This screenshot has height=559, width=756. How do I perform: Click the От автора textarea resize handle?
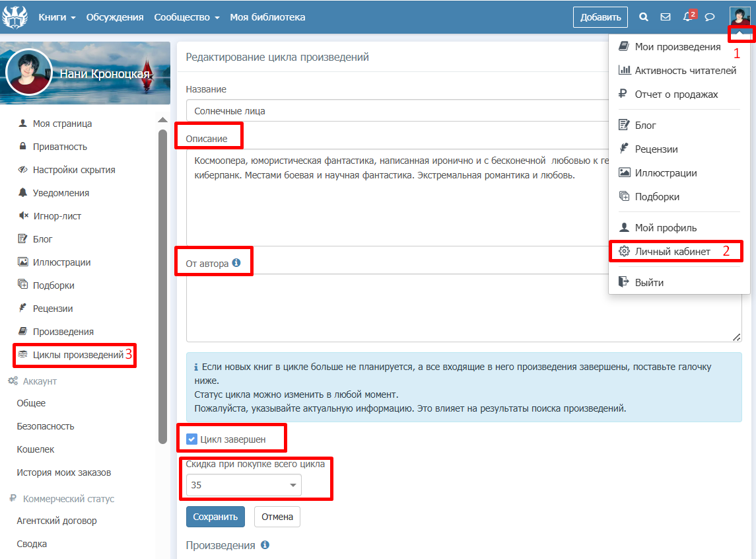(x=737, y=337)
